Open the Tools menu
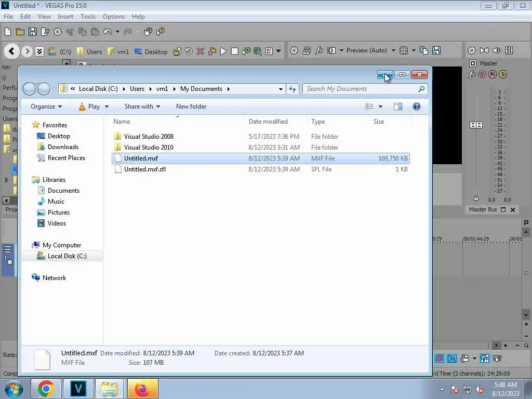532x399 pixels. [x=88, y=17]
